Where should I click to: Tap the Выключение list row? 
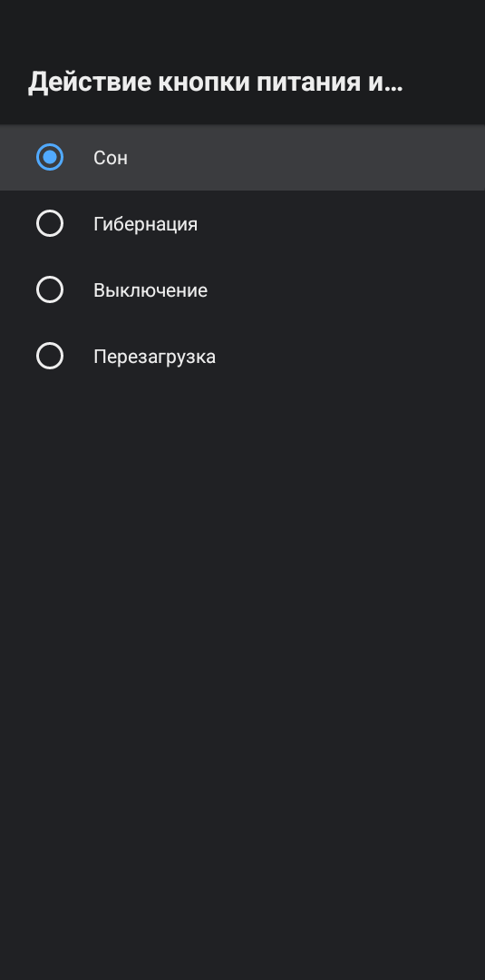(x=242, y=290)
